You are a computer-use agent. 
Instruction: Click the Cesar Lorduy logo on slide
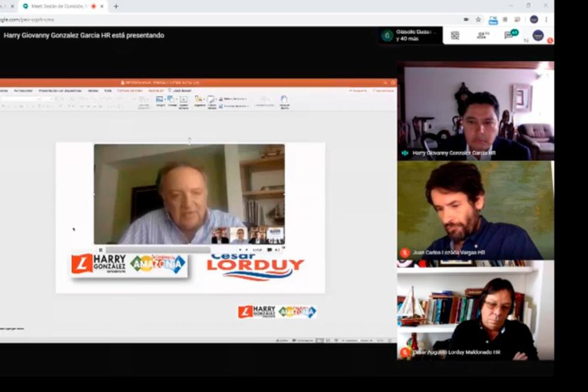tap(255, 268)
